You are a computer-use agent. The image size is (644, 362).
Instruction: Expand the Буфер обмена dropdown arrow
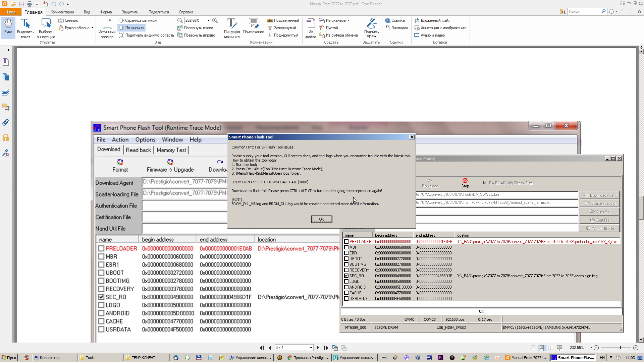92,28
